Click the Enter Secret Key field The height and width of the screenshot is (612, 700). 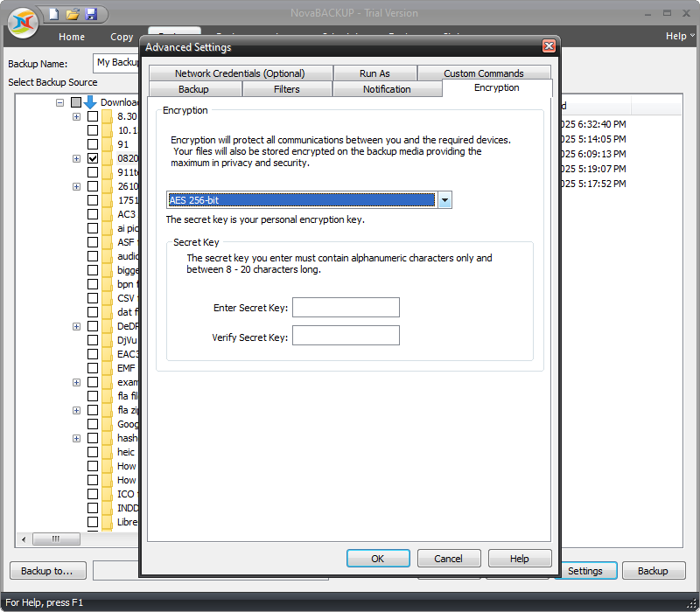[346, 308]
